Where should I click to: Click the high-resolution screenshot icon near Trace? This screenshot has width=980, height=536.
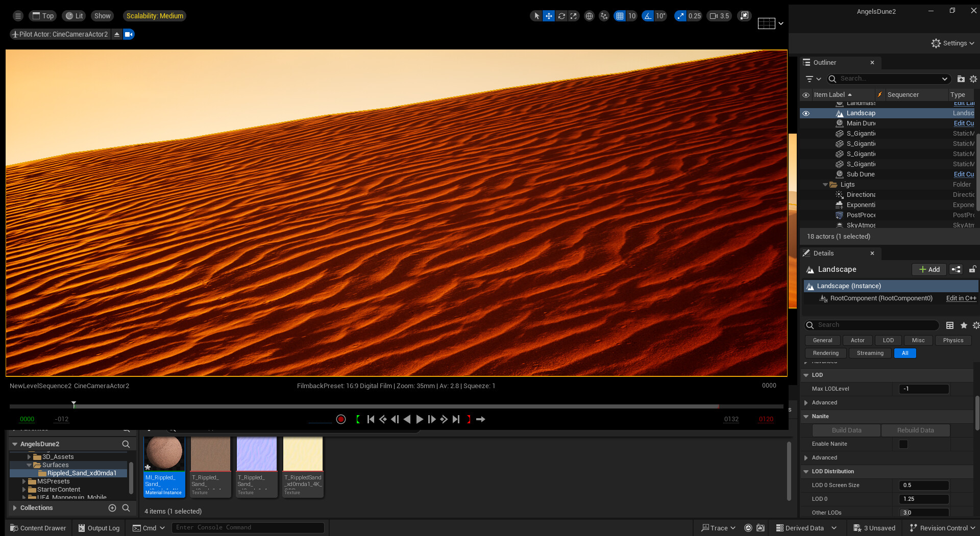[x=761, y=528]
